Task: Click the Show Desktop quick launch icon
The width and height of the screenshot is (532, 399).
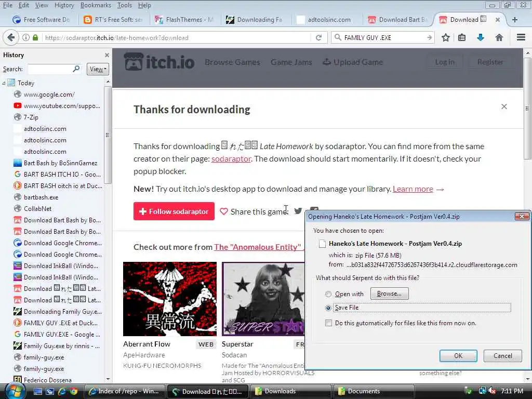Action: [38, 391]
